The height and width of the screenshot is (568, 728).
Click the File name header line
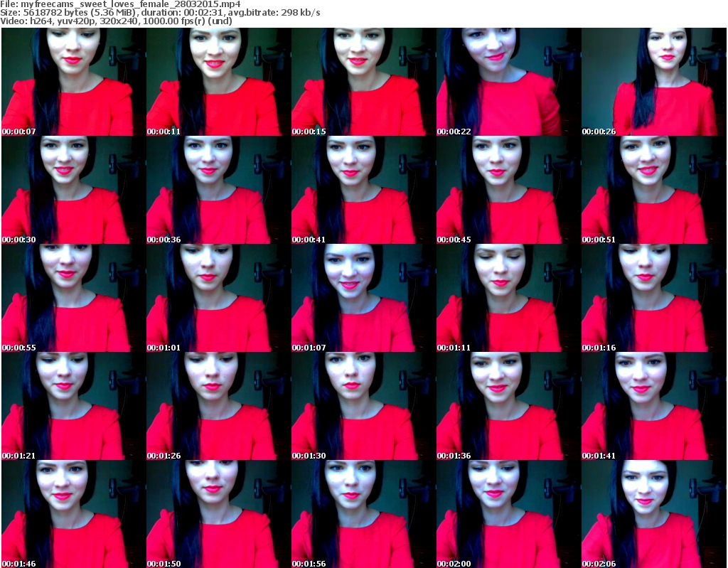(x=120, y=4)
